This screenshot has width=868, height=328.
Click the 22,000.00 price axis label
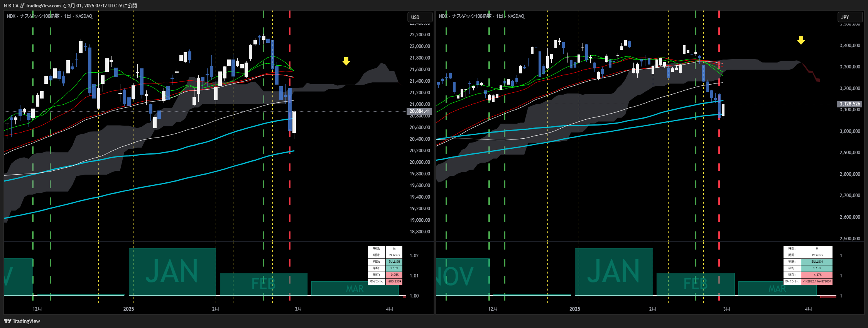tap(419, 46)
